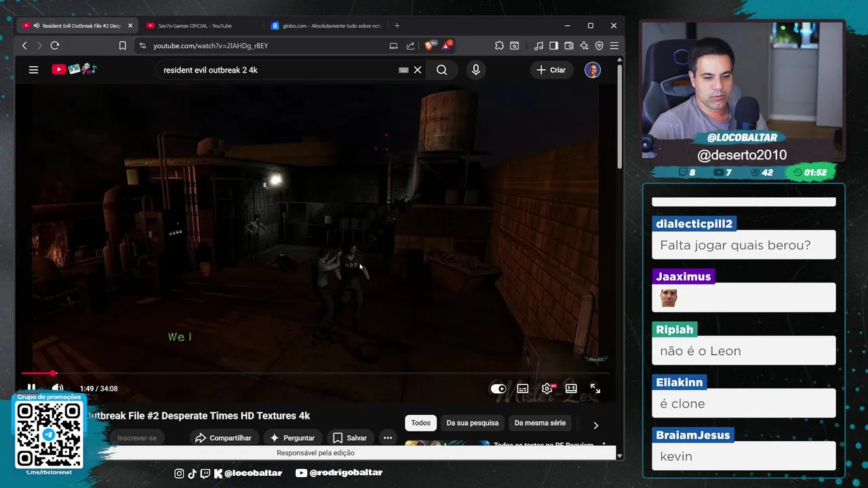Open the Criar create dropdown
The width and height of the screenshot is (868, 488).
[551, 70]
